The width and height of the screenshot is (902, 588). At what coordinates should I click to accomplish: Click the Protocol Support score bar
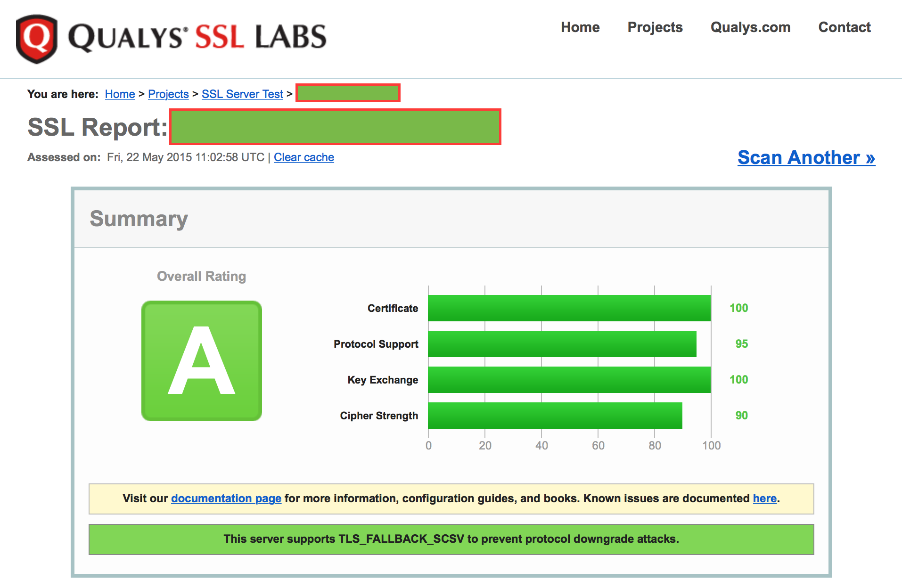pyautogui.click(x=562, y=344)
